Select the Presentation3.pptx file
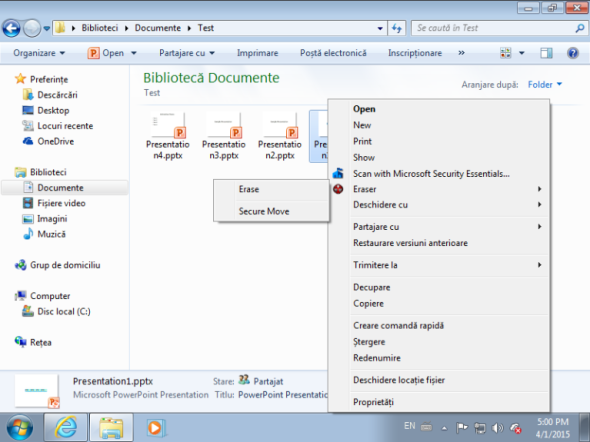The height and width of the screenshot is (442, 590). click(224, 136)
